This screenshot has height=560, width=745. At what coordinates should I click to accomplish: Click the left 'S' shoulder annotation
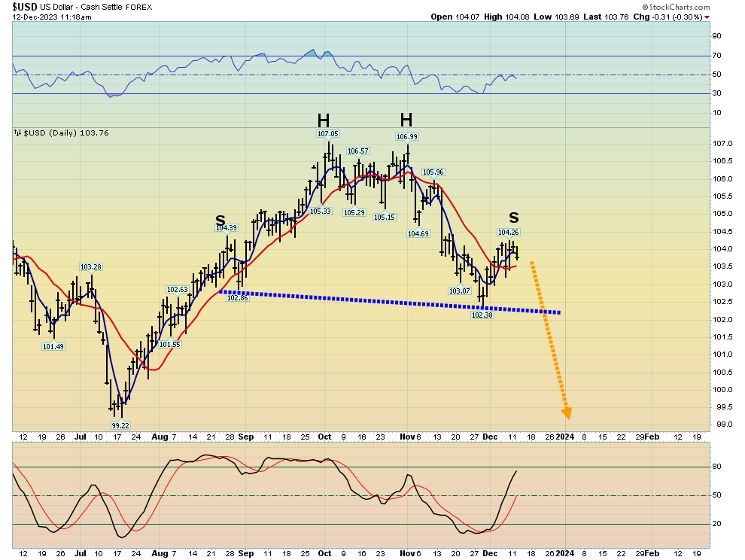pos(220,220)
